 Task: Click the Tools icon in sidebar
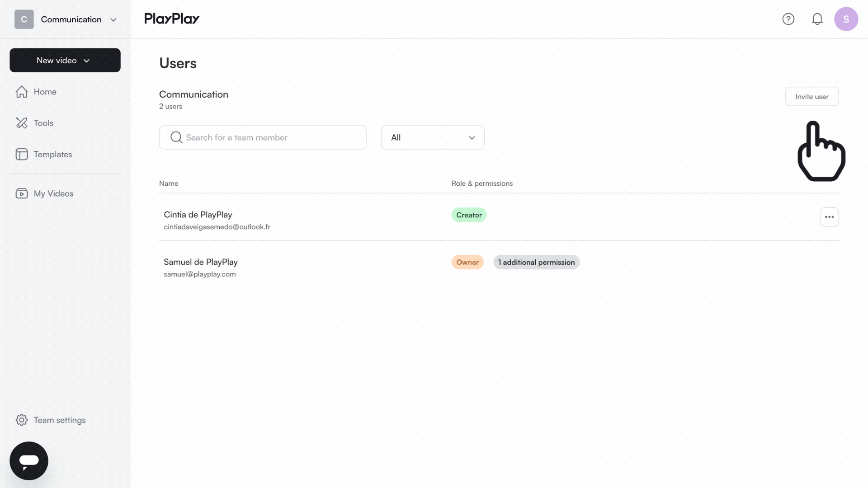coord(22,123)
